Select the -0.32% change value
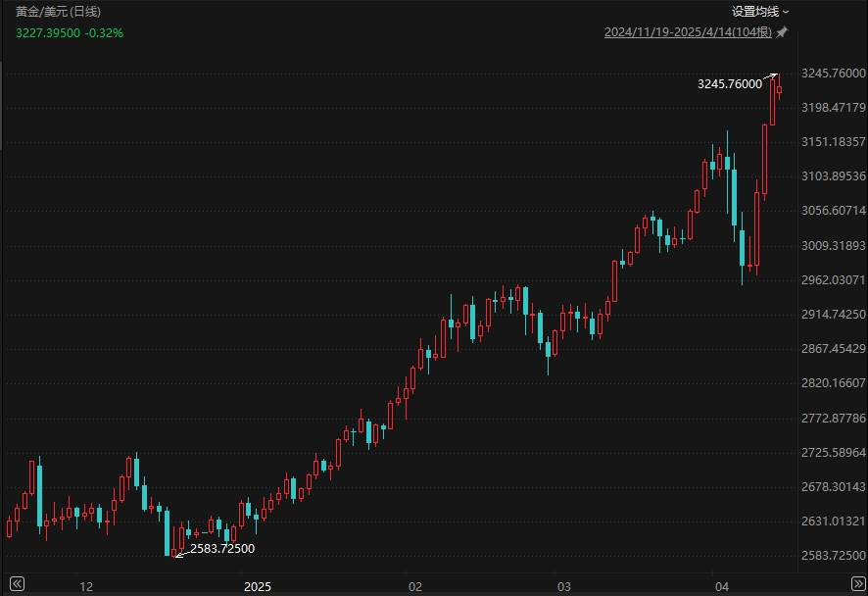The height and width of the screenshot is (596, 868). click(x=104, y=33)
